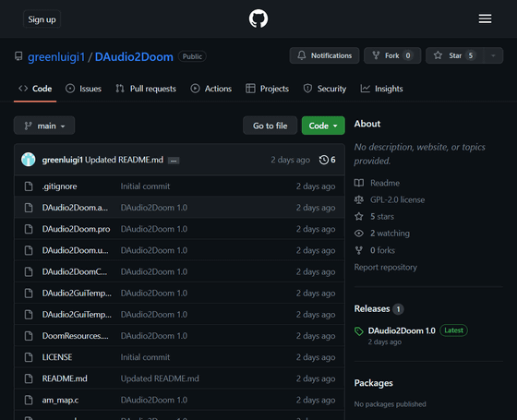Click the file icon next to README.md

coord(29,378)
